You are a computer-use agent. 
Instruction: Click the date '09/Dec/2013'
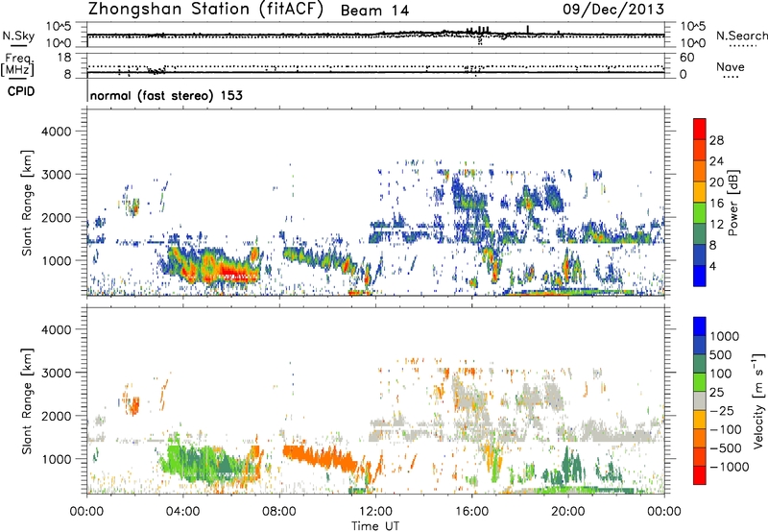(x=613, y=9)
